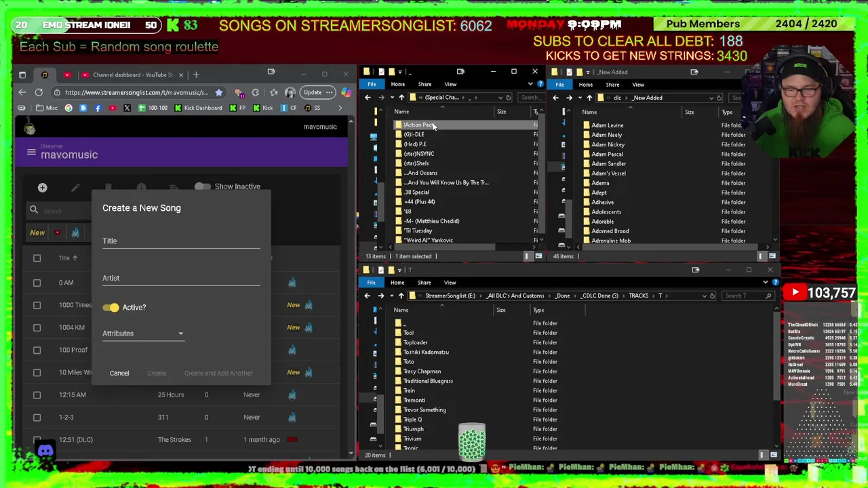Click the Create button
Image resolution: width=868 pixels, height=488 pixels.
(157, 373)
